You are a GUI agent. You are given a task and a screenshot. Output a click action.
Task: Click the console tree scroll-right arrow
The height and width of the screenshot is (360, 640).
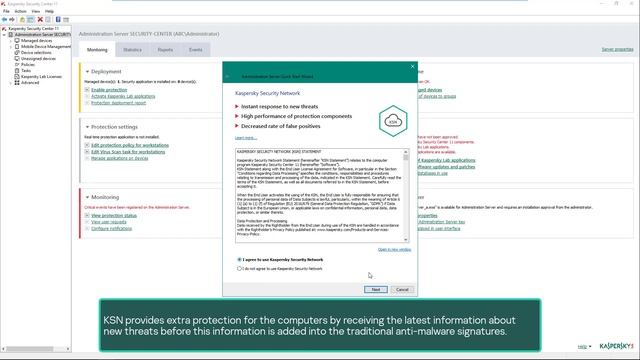(68, 349)
